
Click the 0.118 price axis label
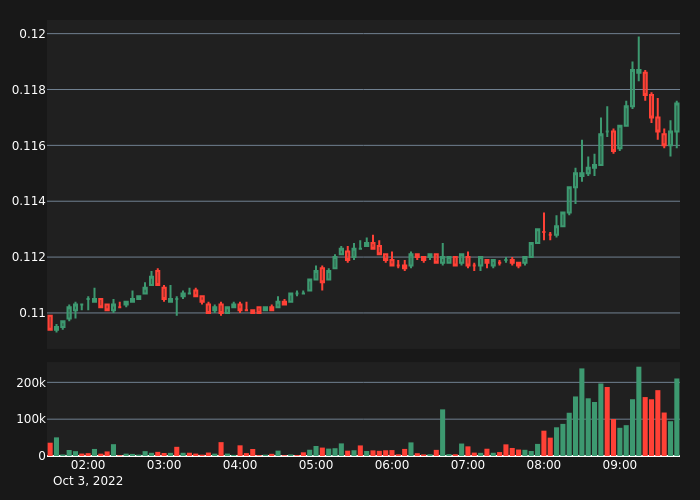click(x=29, y=90)
